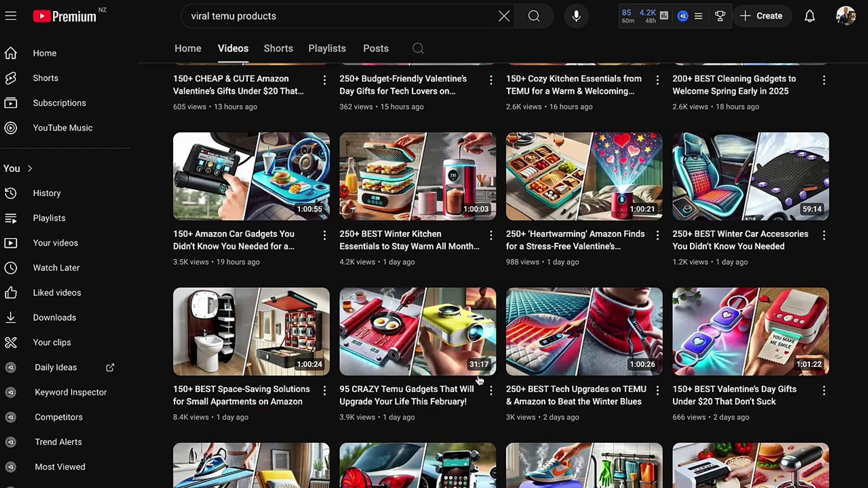Click the Your clips scissors icon
868x488 pixels.
(x=11, y=342)
